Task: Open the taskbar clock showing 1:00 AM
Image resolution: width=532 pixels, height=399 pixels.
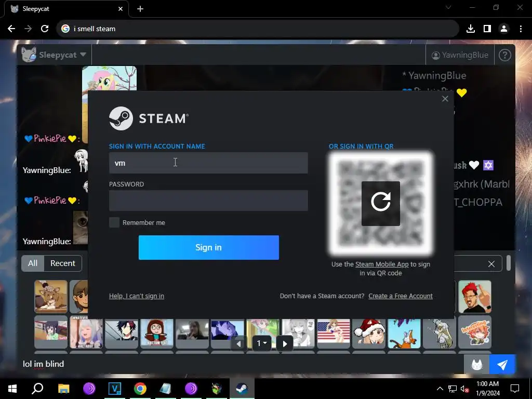Action: 487,389
